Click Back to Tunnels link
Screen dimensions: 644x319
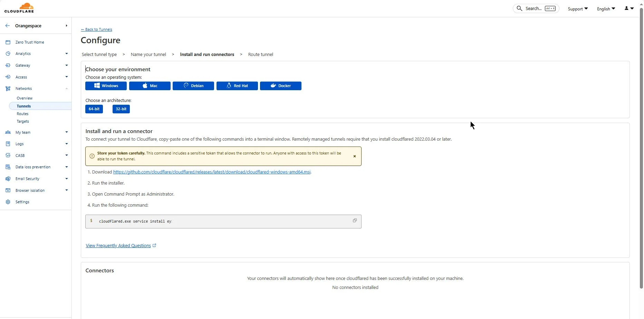(x=96, y=29)
